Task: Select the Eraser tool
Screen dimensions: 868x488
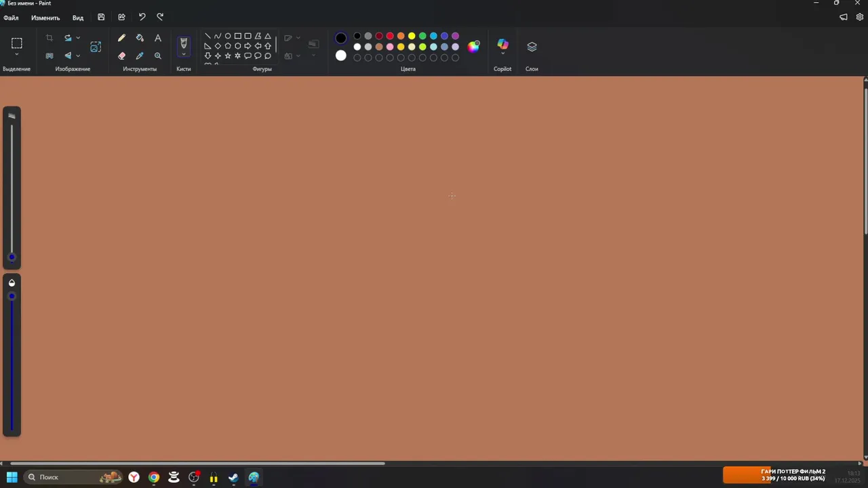Action: pos(121,56)
